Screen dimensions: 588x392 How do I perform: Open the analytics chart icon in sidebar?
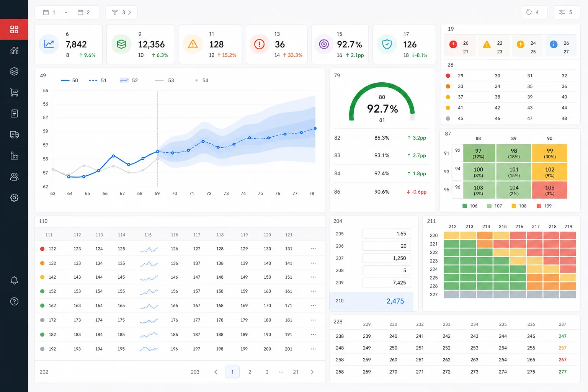pyautogui.click(x=14, y=51)
